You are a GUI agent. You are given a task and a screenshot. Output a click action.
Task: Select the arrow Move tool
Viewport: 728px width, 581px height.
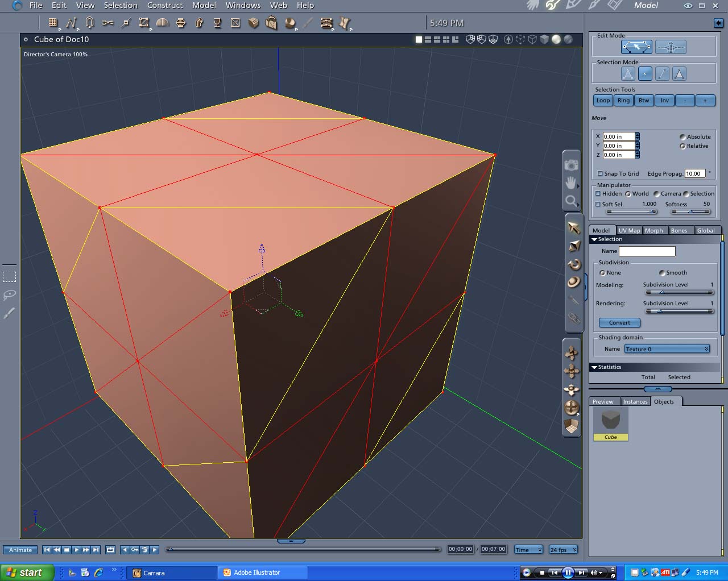(x=573, y=227)
